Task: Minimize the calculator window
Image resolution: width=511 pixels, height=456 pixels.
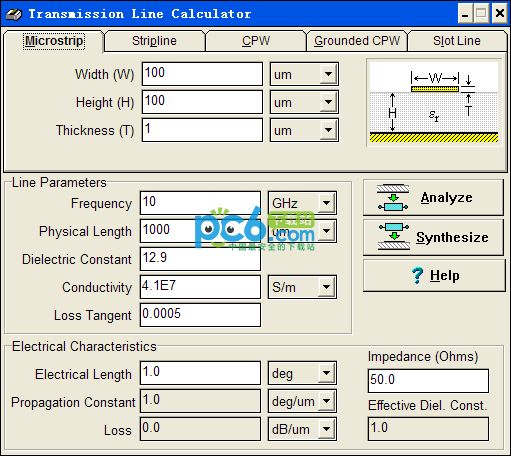Action: point(465,14)
